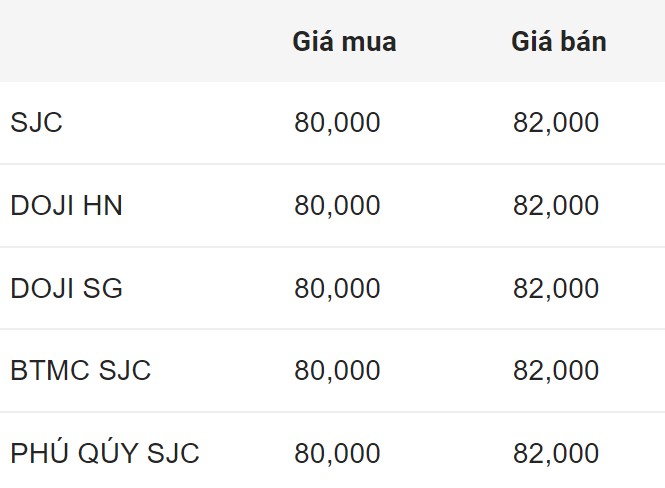The height and width of the screenshot is (488, 665).
Task: Click the first-row SJC sell price 82,000
Action: coord(556,123)
